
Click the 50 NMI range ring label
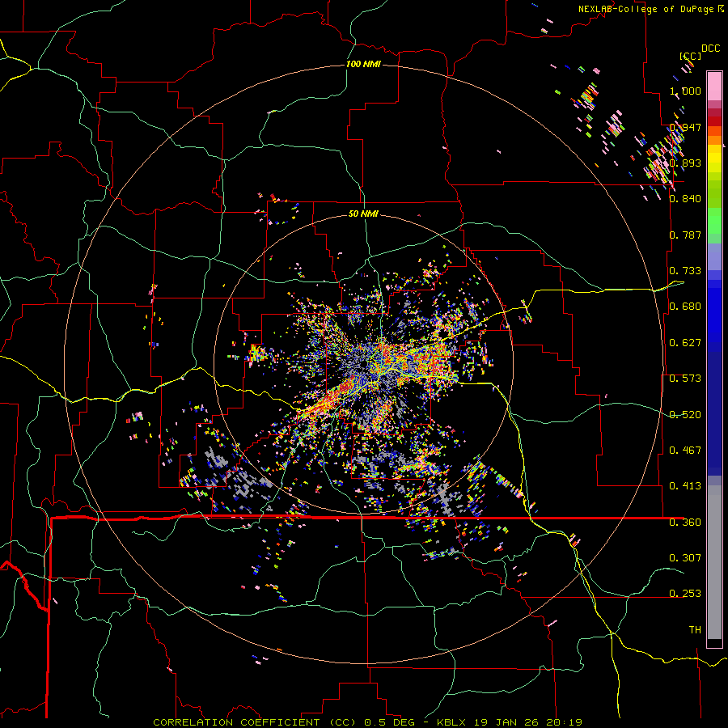coord(363,214)
